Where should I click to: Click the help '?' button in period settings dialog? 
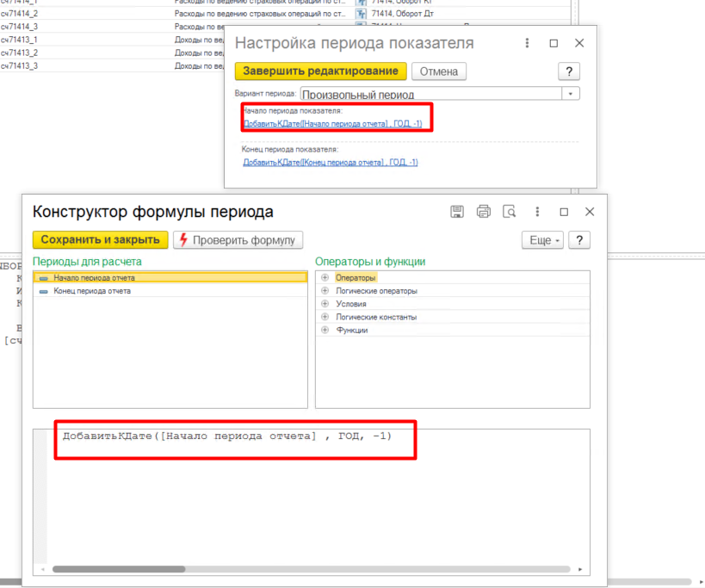tap(568, 71)
